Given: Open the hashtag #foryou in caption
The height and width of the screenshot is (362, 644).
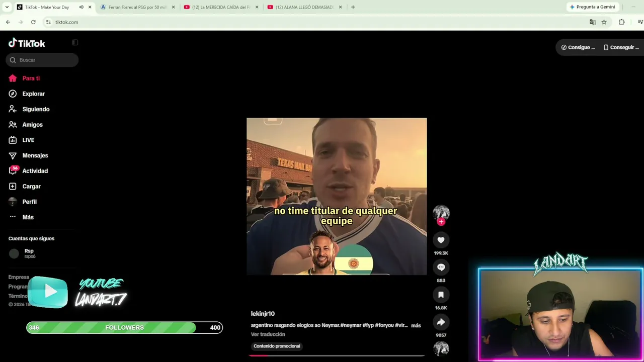Looking at the screenshot, I should [384, 326].
